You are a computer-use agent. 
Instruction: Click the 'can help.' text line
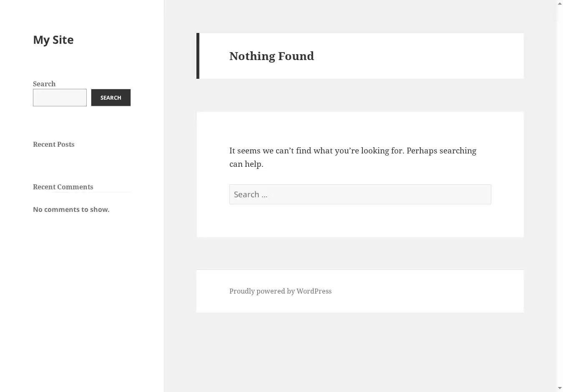(246, 164)
